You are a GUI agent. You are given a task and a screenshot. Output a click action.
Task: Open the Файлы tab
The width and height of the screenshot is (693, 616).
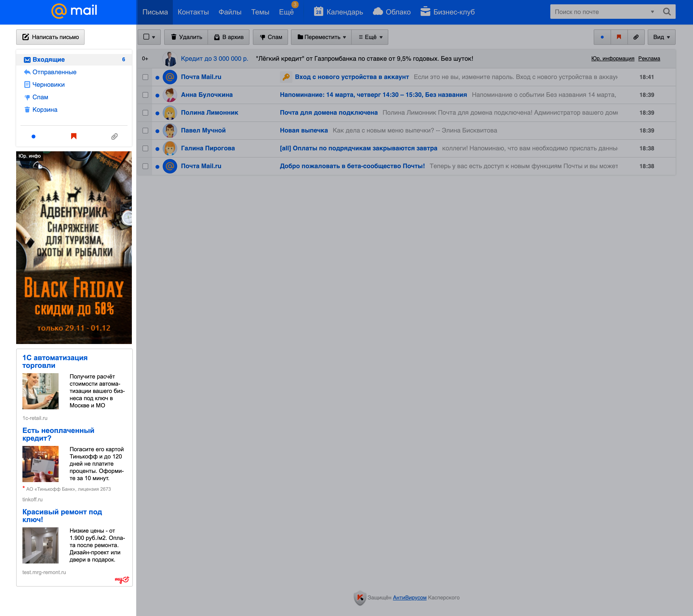point(229,12)
